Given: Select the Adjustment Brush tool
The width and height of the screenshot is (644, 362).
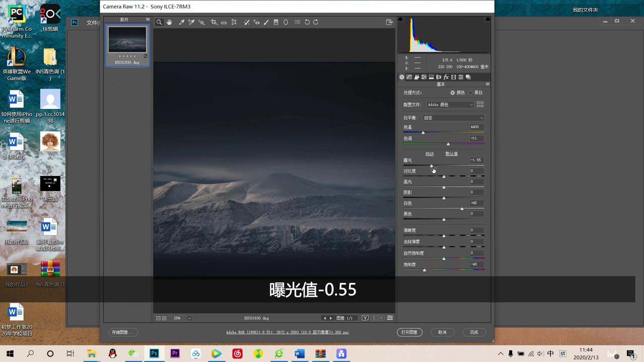Looking at the screenshot, I should coord(266,22).
